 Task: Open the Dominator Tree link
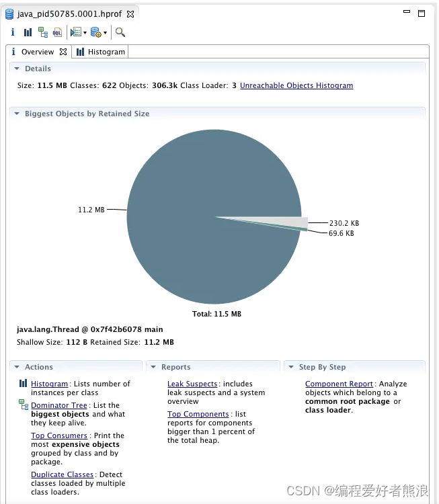(x=59, y=405)
